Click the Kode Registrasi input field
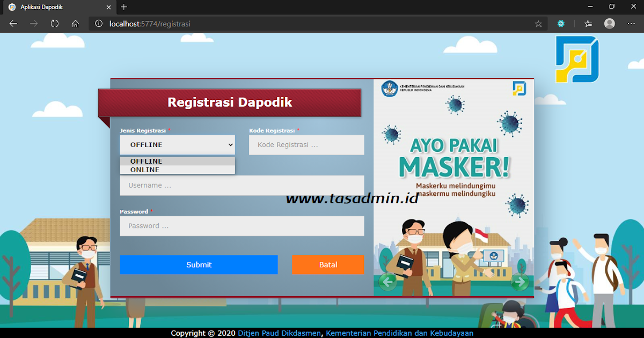This screenshot has height=338, width=644. 306,145
